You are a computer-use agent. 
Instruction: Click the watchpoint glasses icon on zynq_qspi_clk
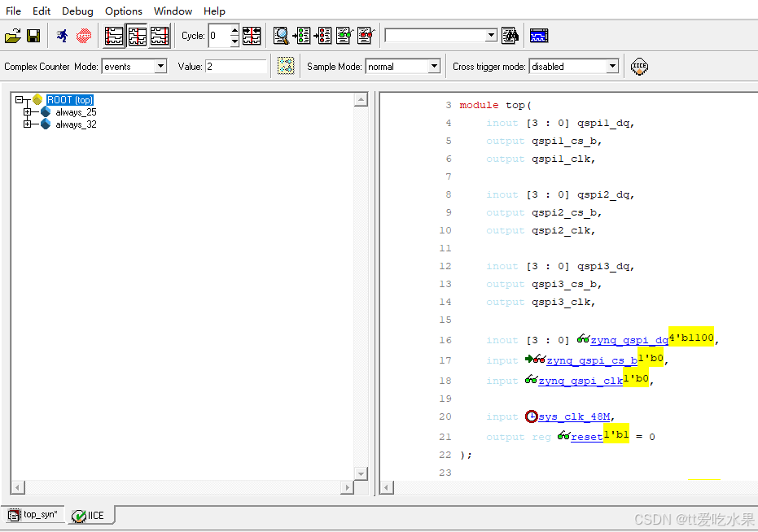(532, 379)
